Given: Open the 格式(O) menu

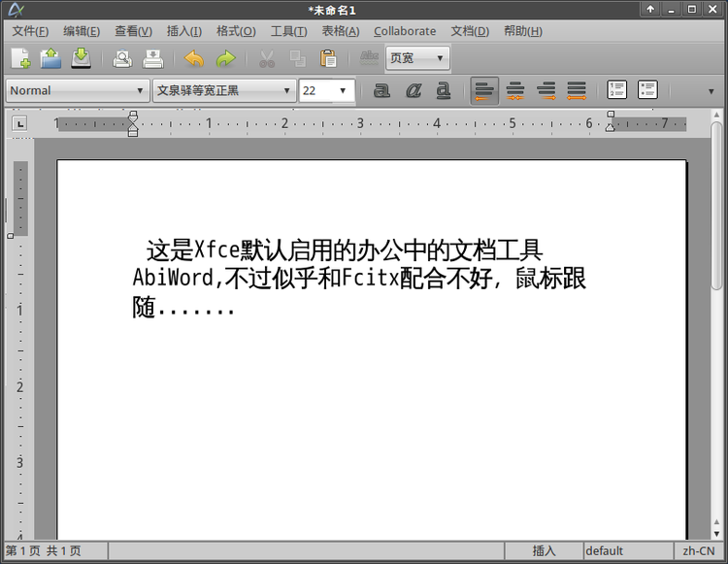Looking at the screenshot, I should (236, 31).
